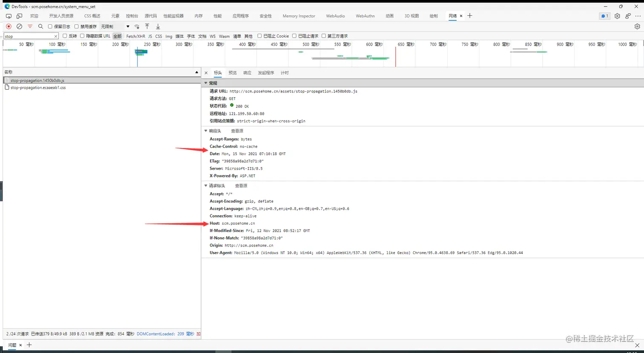Viewport: 644px width, 353px height.
Task: Collapse the 响应头 section
Action: pos(206,131)
